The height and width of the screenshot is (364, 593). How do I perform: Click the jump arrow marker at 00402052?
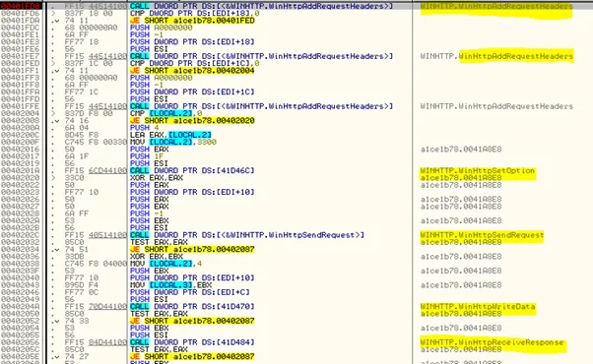[x=55, y=321]
